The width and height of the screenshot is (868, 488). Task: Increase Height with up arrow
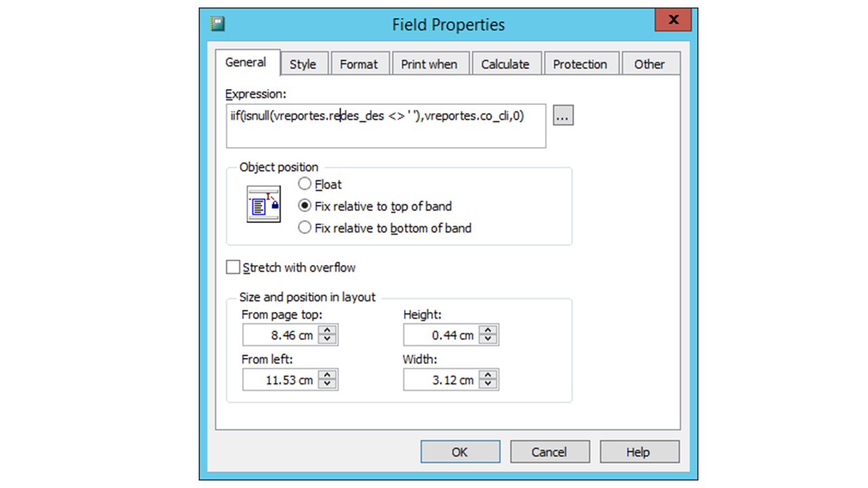(488, 330)
